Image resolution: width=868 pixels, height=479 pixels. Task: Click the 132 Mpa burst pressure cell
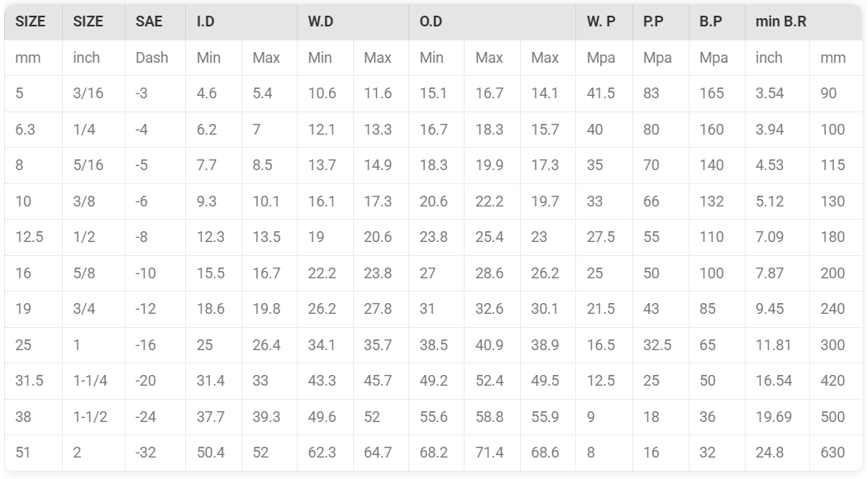tap(717, 202)
